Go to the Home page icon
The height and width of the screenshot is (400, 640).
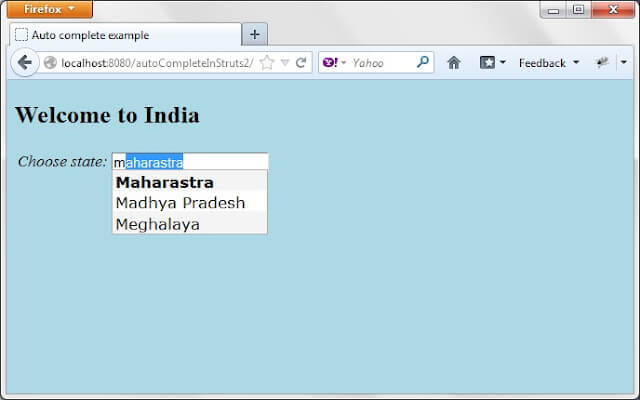(x=453, y=62)
